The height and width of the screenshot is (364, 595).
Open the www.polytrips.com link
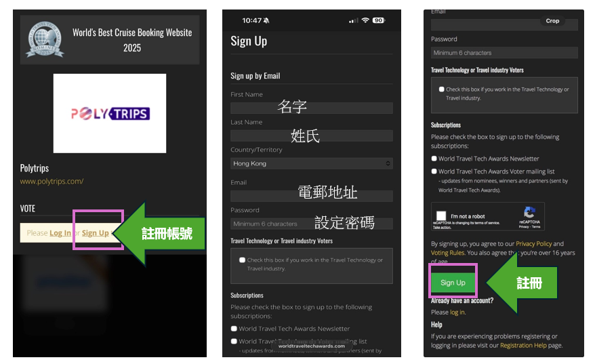[x=52, y=182]
